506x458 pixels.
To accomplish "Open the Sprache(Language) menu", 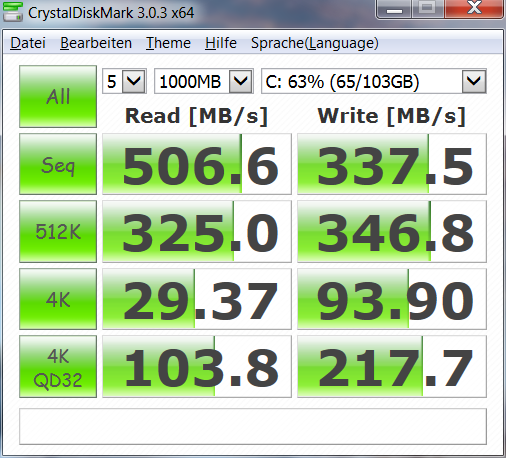I will [315, 43].
